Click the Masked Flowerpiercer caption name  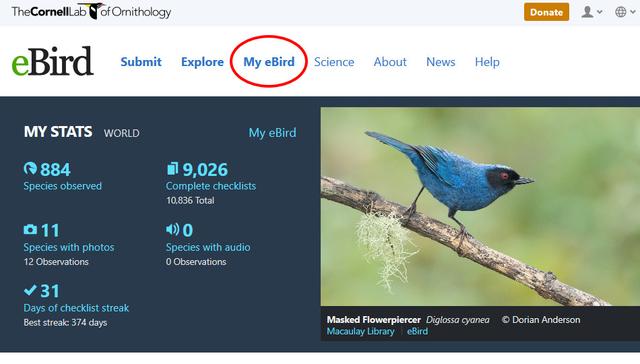373,320
